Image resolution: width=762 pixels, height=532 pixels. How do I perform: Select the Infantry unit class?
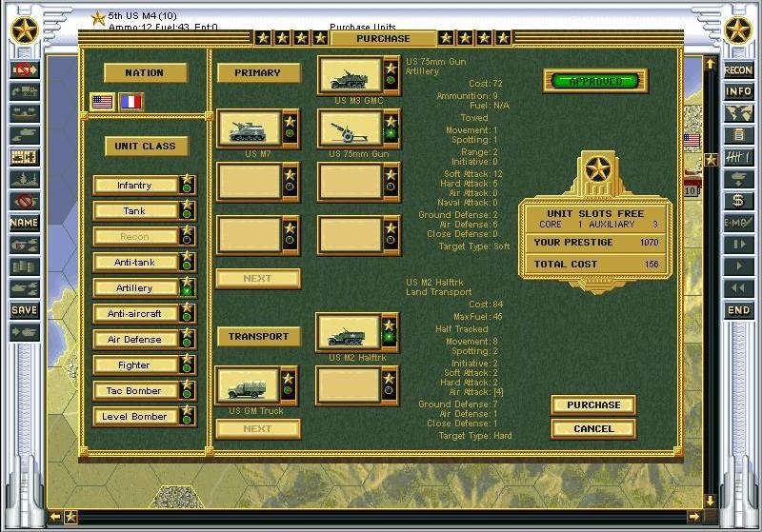coord(135,185)
